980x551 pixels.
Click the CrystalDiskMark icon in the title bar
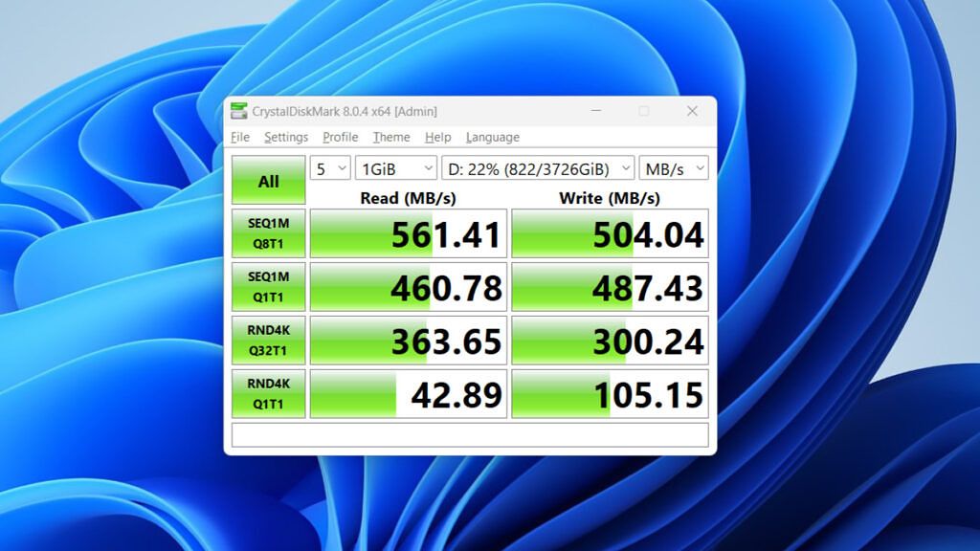pos(241,111)
